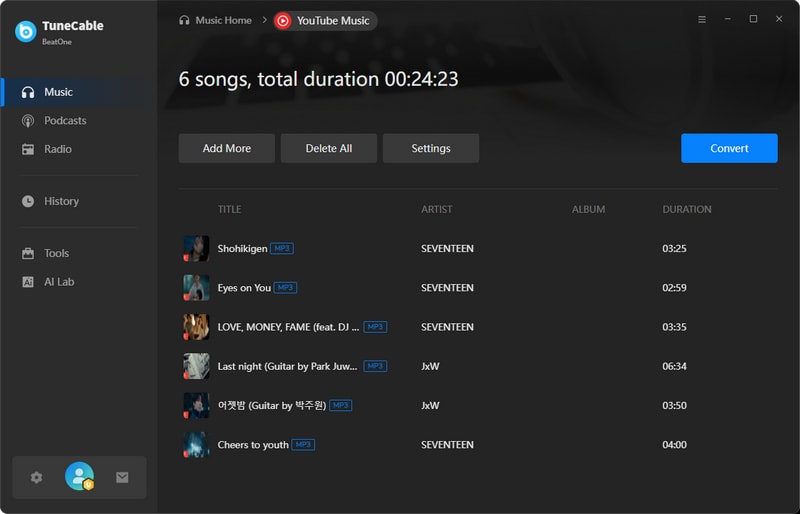Open the Settings button above the song list
Viewport: 800px width, 514px height.
click(x=431, y=148)
